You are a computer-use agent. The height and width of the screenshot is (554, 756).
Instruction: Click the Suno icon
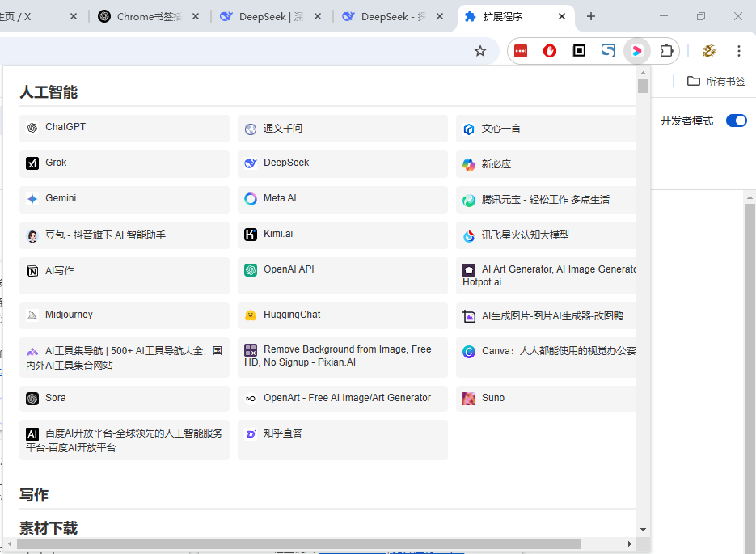pos(469,398)
